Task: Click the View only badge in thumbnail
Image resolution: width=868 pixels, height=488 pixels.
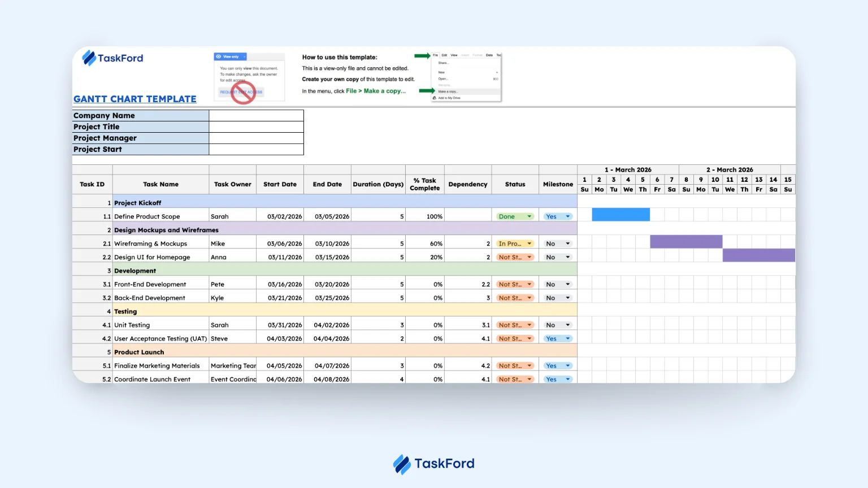Action: [230, 56]
